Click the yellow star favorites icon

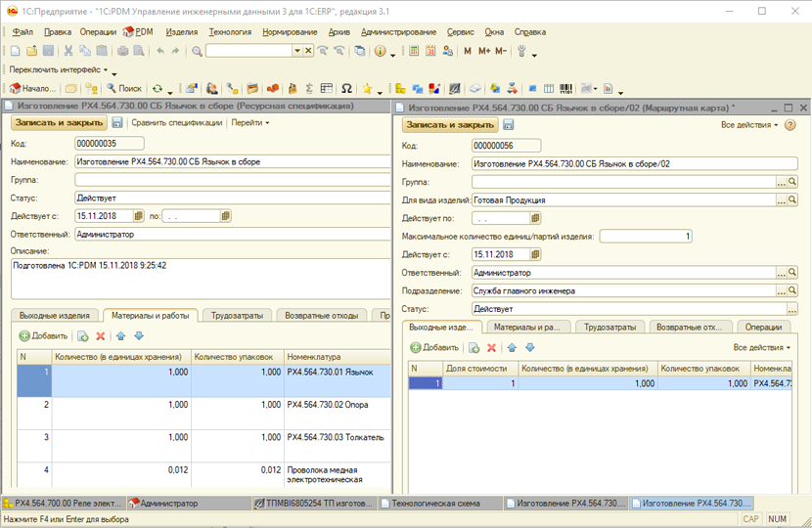[x=367, y=89]
